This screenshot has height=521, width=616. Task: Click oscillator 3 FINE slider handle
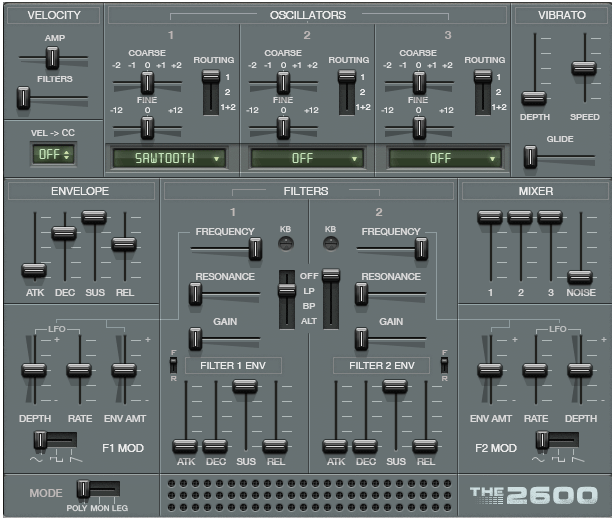coord(419,128)
